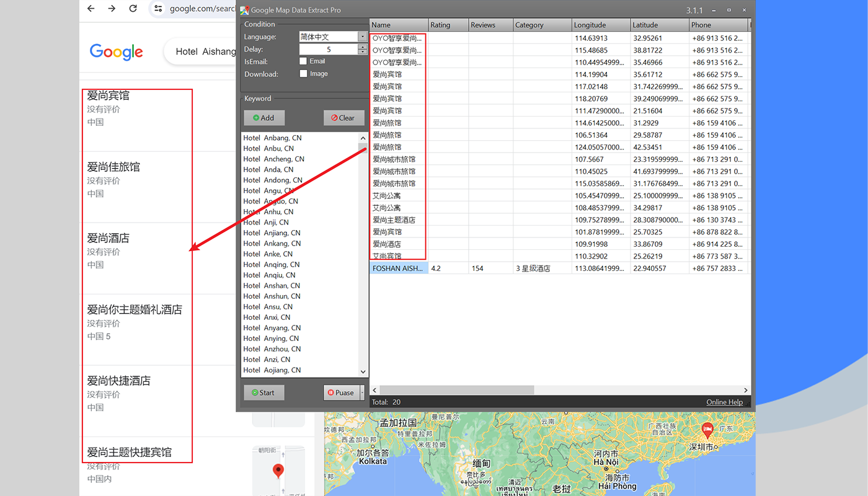Sort by the Category column header
The image size is (868, 496).
pos(542,25)
